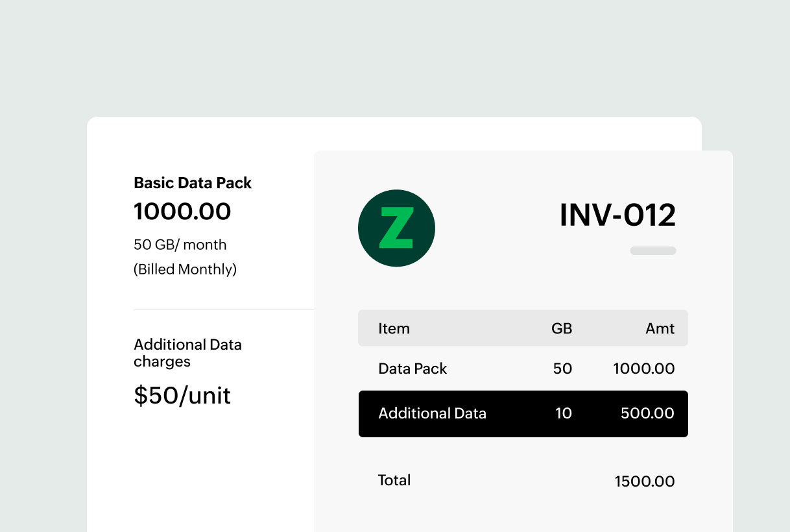This screenshot has width=790, height=532.
Task: Select the Amt column header
Action: [660, 328]
